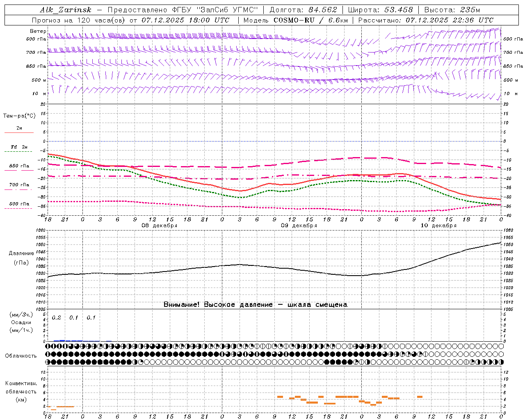Select the longitude value Долгота: 84.562

(303, 10)
